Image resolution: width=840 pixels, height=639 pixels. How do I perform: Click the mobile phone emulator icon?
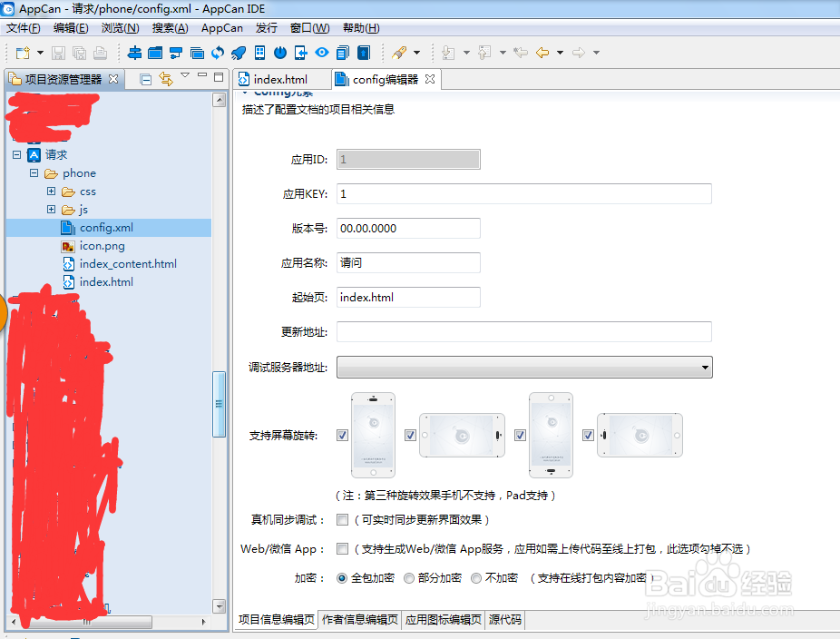point(260,53)
